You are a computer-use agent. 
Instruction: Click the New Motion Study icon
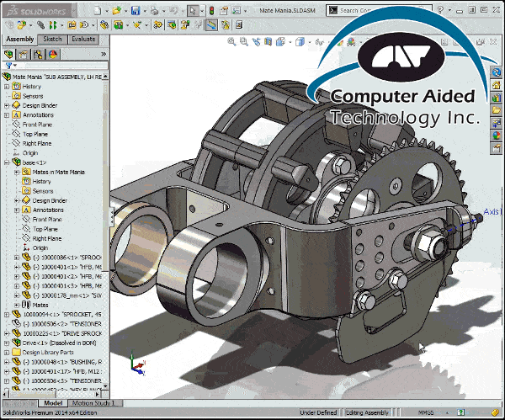(x=158, y=24)
